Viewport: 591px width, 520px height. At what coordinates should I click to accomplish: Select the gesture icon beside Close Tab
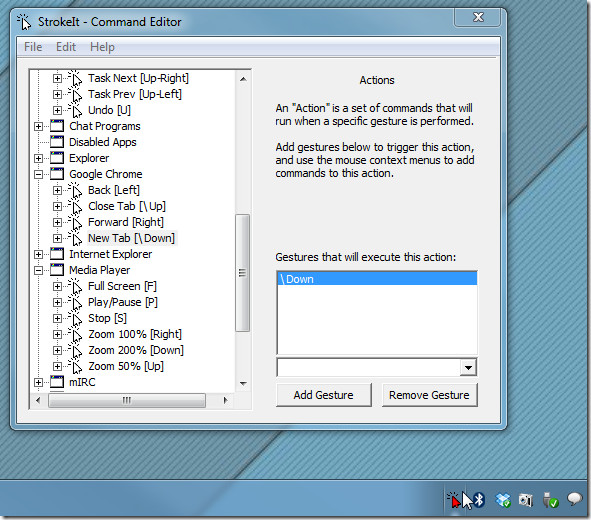coord(75,206)
